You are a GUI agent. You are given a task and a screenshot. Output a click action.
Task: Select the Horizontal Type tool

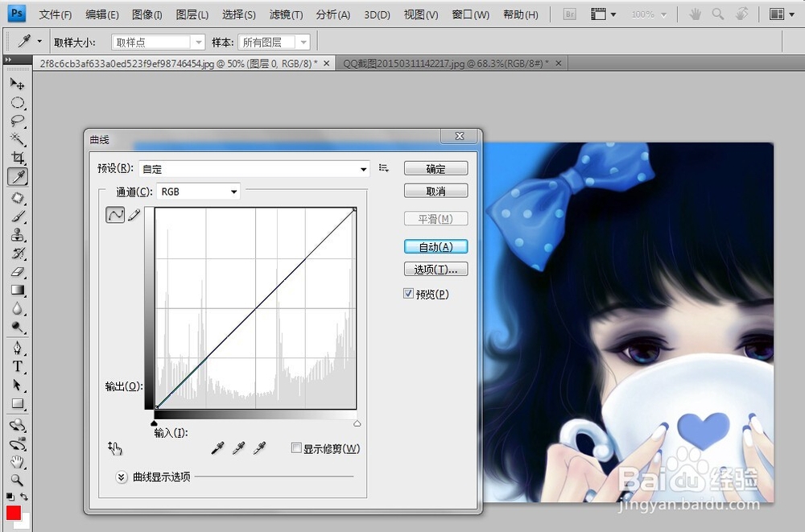pos(18,366)
